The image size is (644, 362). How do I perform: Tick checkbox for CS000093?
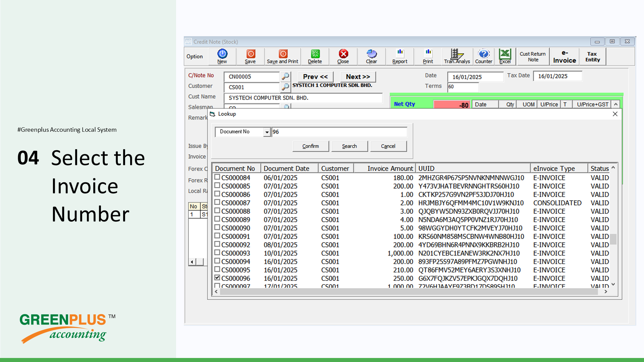(217, 252)
